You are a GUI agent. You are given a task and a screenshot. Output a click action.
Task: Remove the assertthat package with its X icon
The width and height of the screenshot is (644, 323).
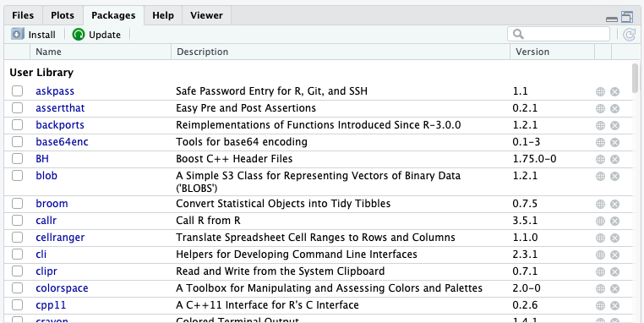click(x=614, y=108)
